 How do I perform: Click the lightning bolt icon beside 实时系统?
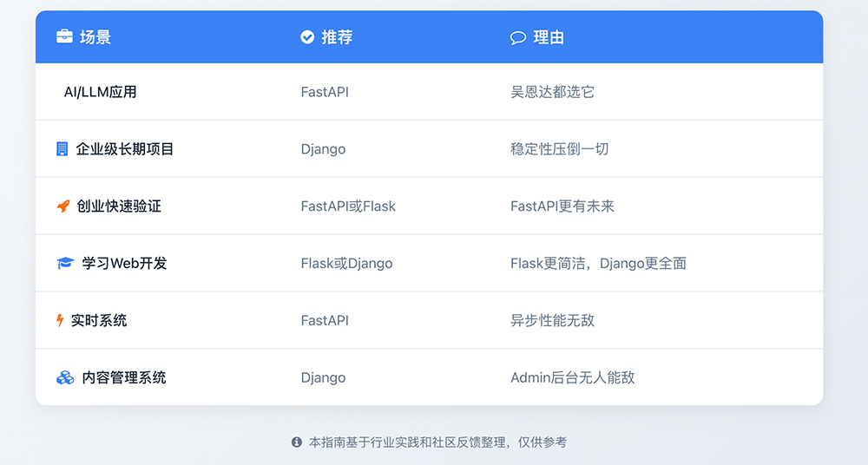click(x=61, y=320)
